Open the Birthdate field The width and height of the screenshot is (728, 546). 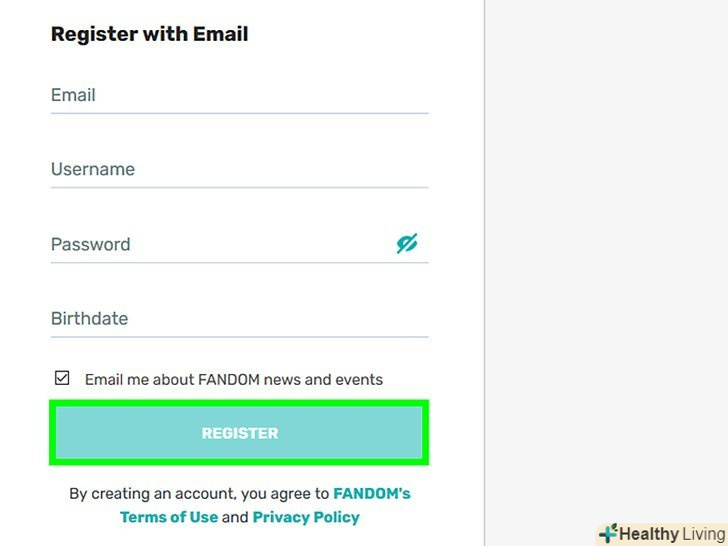click(239, 319)
